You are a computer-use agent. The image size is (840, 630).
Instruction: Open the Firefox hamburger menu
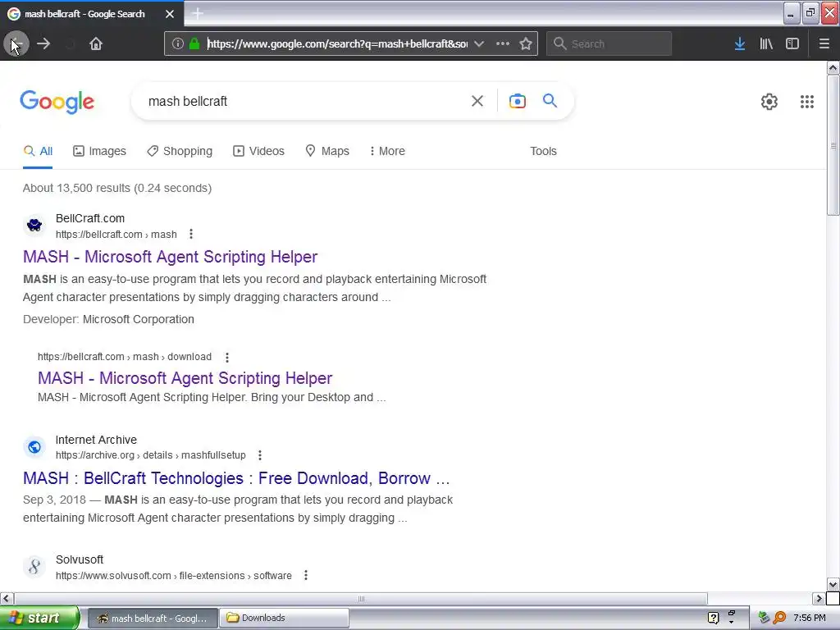824,44
